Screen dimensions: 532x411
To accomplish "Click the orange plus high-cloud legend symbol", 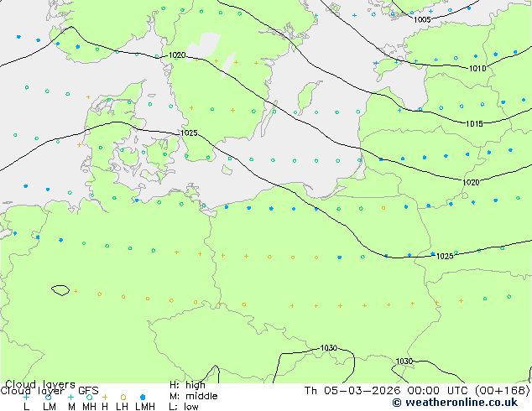I will (105, 397).
